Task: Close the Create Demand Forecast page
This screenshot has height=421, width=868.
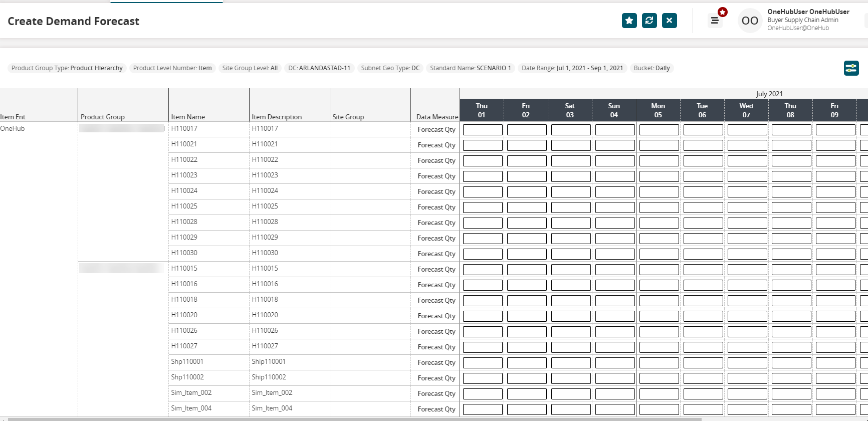Action: click(x=669, y=21)
